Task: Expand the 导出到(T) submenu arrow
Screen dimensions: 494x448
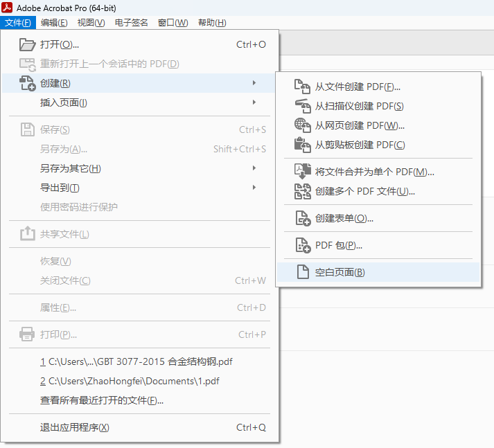Action: pos(254,188)
